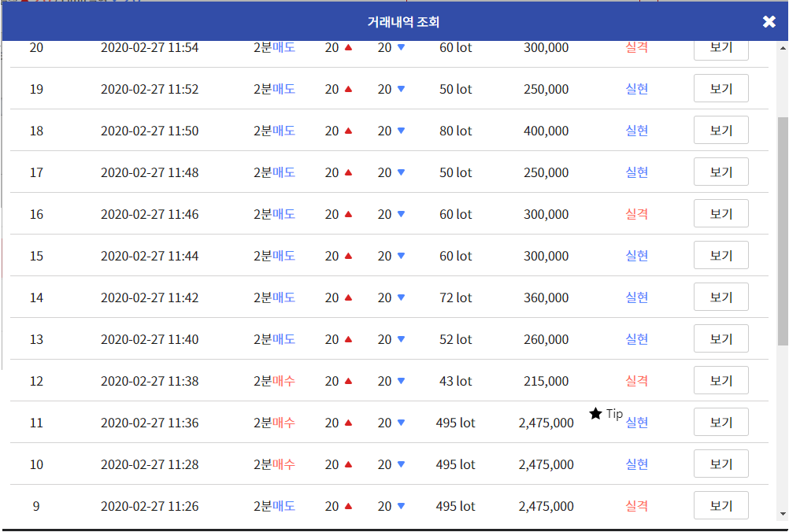Click the 2분매도 label in row 13

pos(274,339)
